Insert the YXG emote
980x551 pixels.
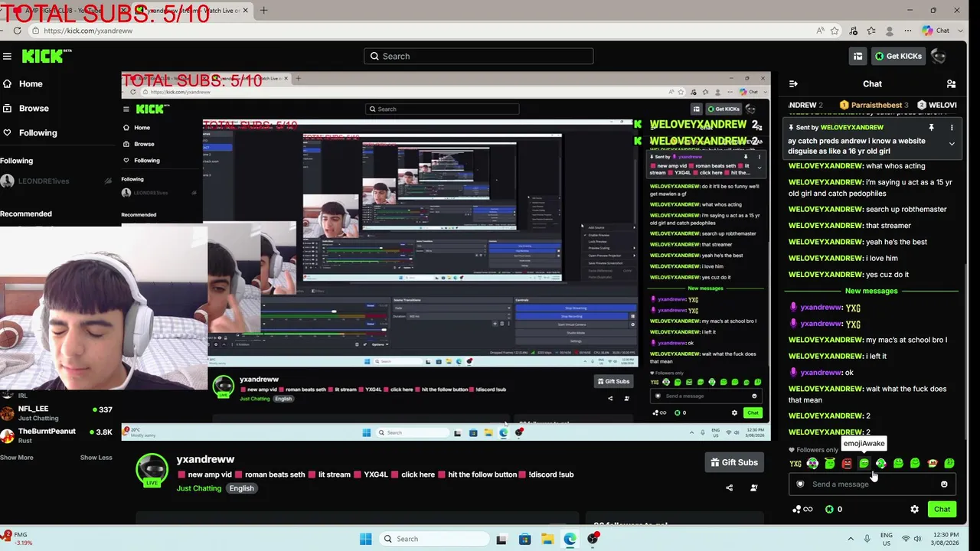coord(795,464)
